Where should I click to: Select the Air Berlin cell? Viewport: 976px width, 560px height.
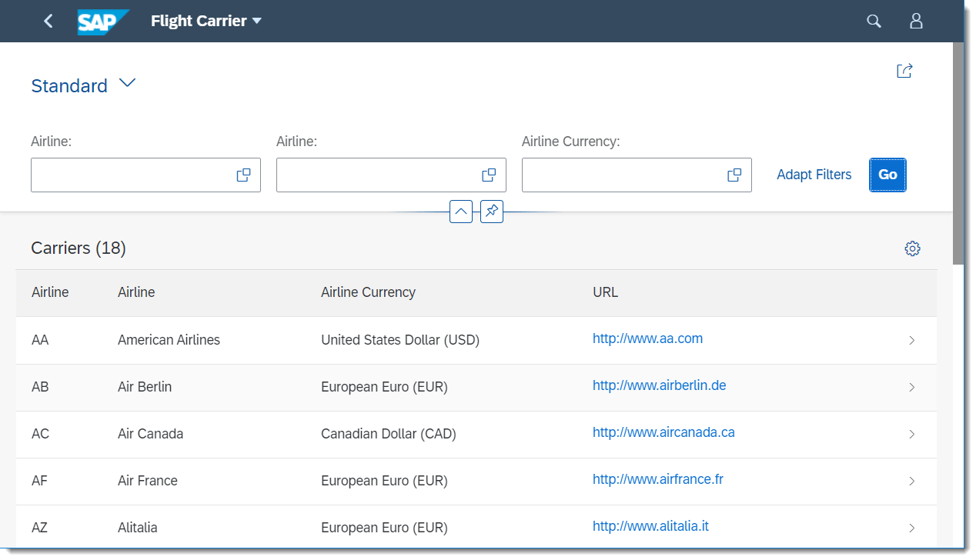(145, 387)
